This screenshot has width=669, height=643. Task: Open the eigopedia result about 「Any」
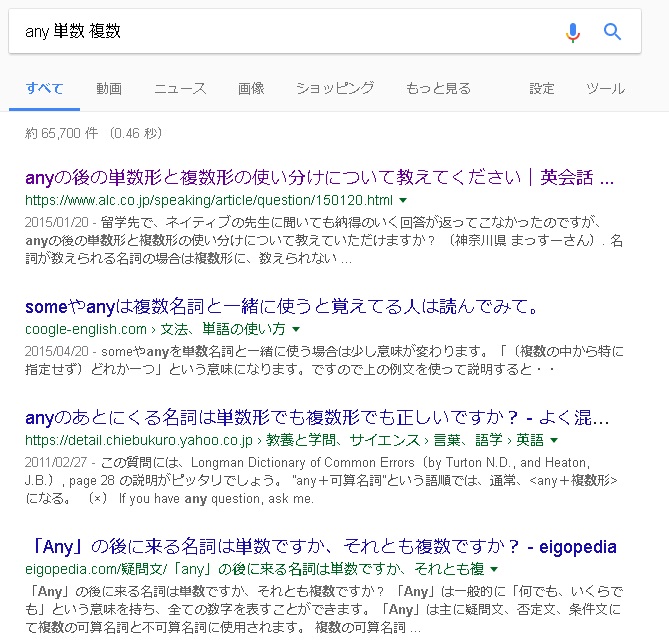(x=321, y=547)
